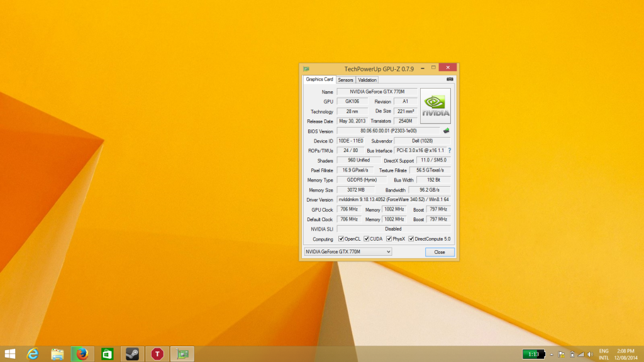Click the BIOS save chip icon
This screenshot has height=362, width=644.
tap(447, 131)
